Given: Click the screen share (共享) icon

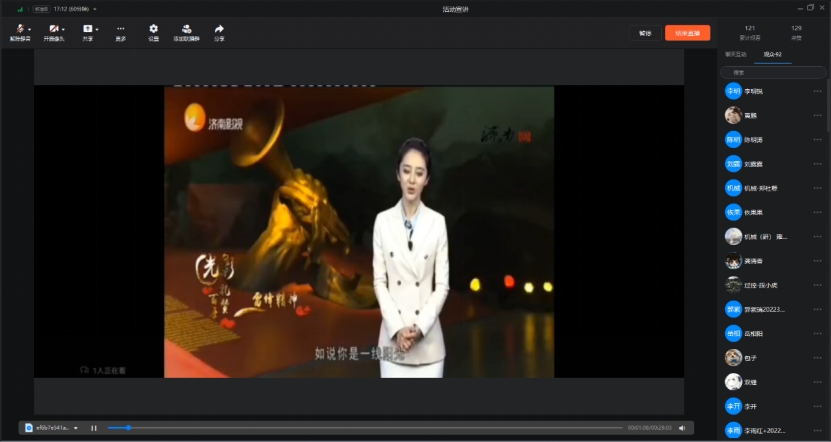Looking at the screenshot, I should point(87,29).
